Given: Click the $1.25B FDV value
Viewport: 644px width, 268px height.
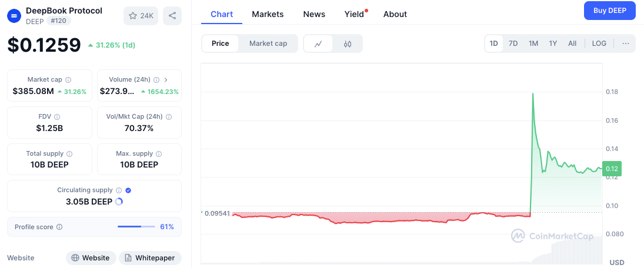Looking at the screenshot, I should [49, 129].
